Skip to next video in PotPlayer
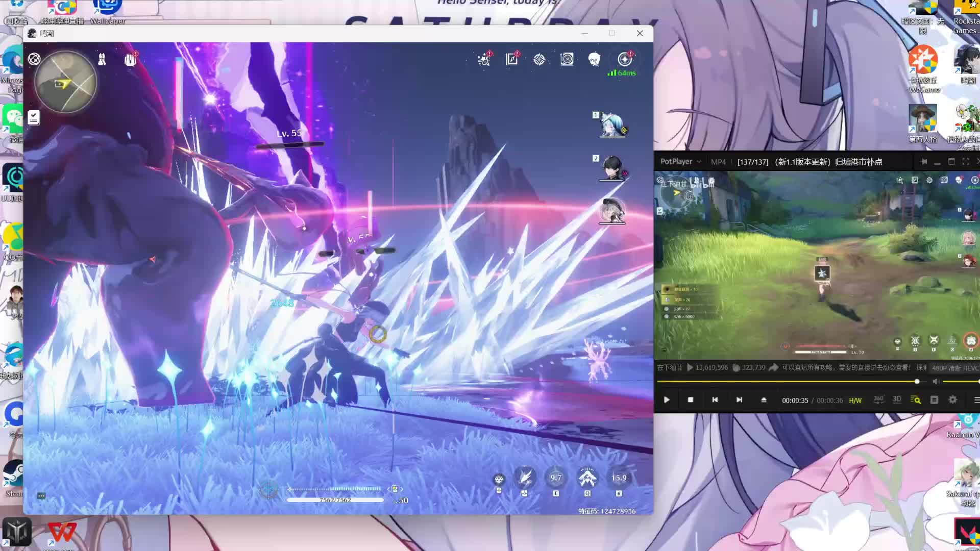This screenshot has width=980, height=551. [x=739, y=400]
